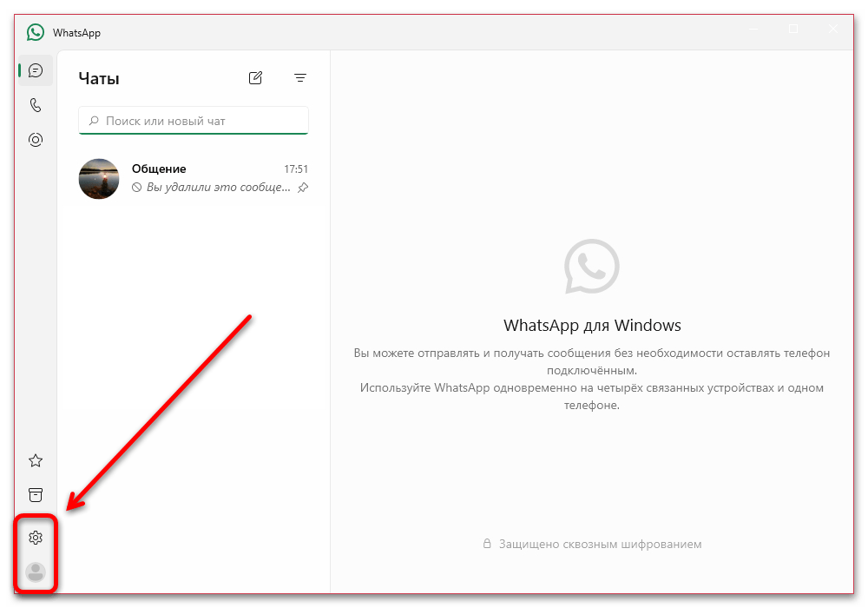Click the search or new chat field
This screenshot has width=868, height=608.
coord(194,121)
